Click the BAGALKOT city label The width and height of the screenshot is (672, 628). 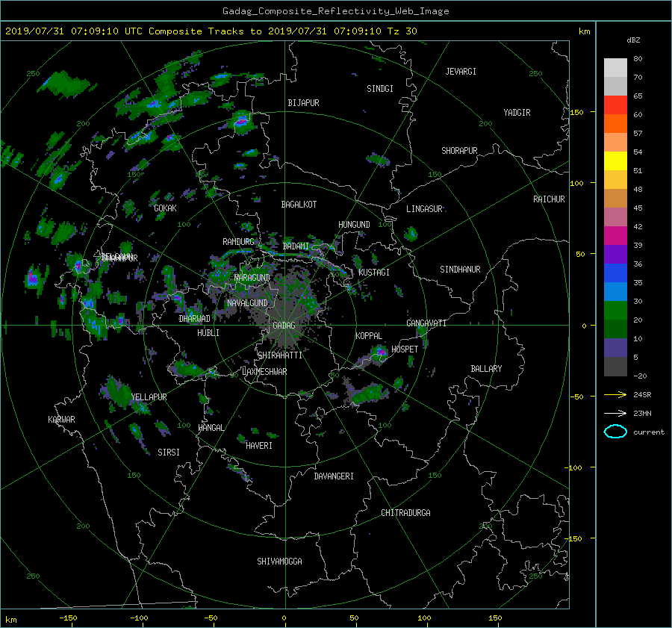(299, 205)
